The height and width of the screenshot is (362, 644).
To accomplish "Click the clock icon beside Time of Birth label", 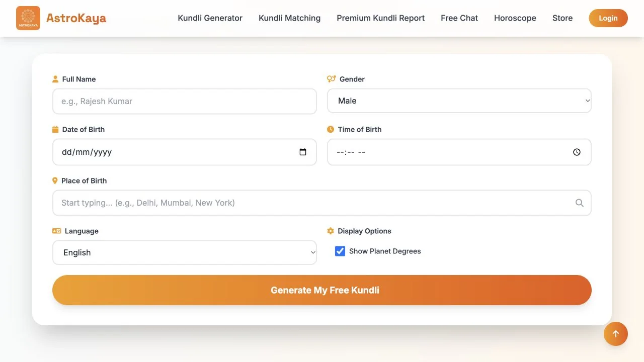I will coord(331,129).
